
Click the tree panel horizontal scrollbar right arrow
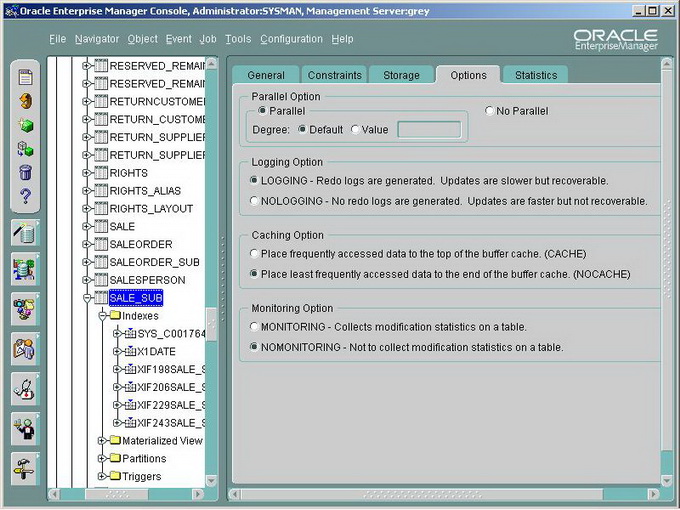click(197, 494)
